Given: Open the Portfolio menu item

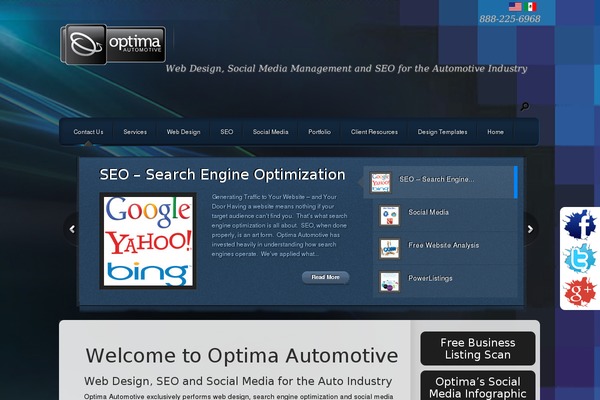Looking at the screenshot, I should 320,132.
